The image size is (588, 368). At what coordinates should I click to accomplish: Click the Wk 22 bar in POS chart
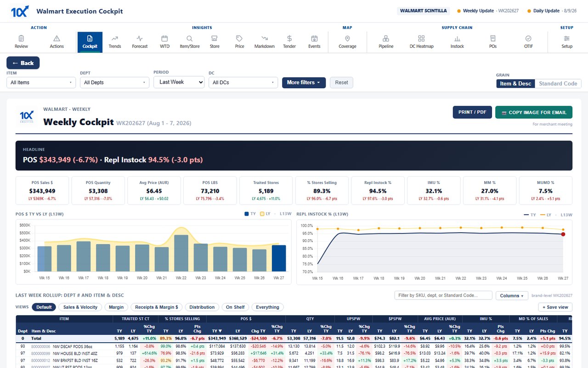click(181, 253)
